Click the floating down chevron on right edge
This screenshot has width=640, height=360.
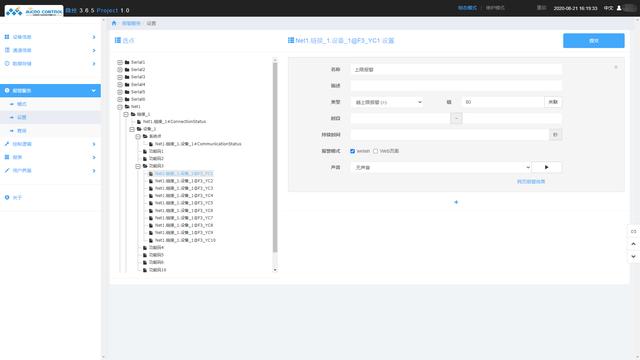click(633, 256)
